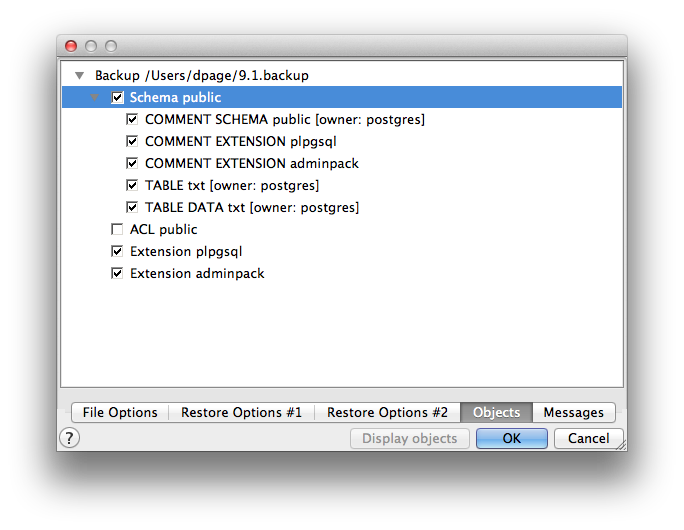Click the help question mark icon
The width and height of the screenshot is (684, 530).
pyautogui.click(x=70, y=438)
